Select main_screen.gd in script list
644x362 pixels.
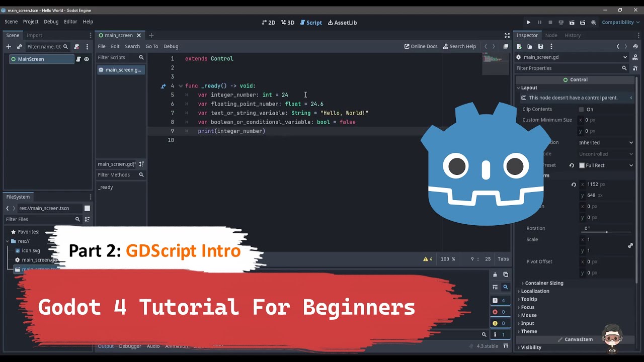pos(121,70)
